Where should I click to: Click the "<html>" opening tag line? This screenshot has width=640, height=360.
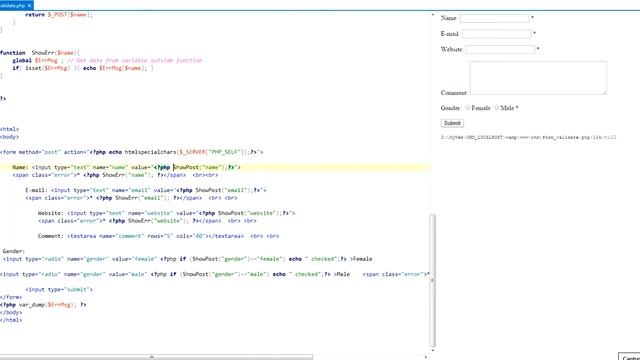click(x=9, y=129)
